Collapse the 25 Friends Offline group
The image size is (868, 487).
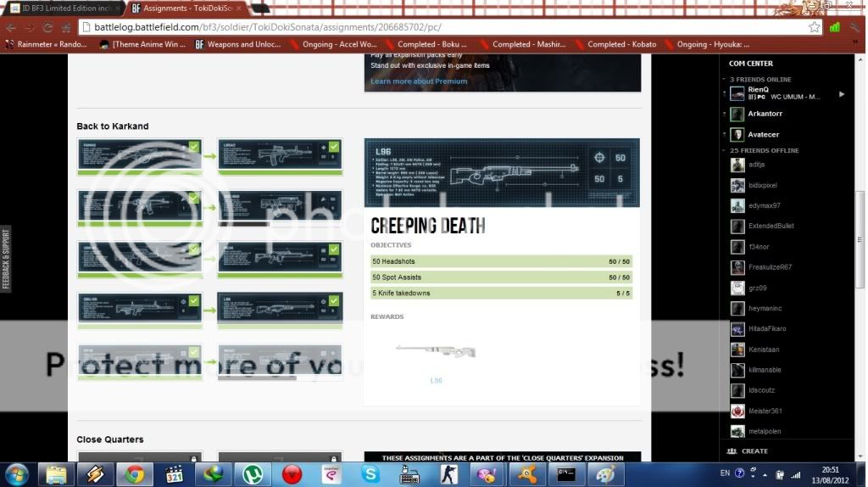[724, 150]
